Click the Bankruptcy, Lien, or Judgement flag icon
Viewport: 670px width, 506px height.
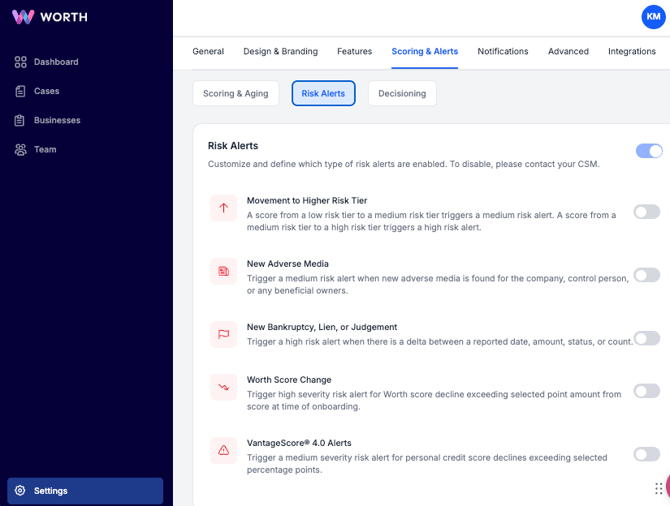click(224, 334)
